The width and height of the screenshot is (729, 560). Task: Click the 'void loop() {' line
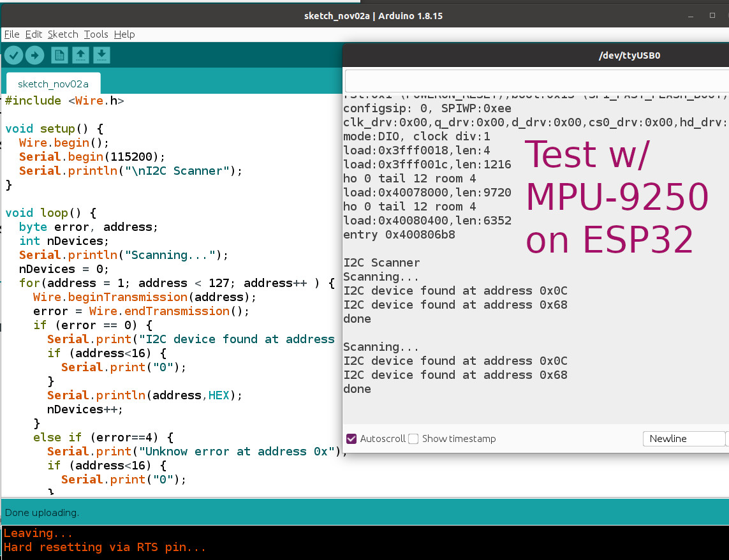point(50,213)
